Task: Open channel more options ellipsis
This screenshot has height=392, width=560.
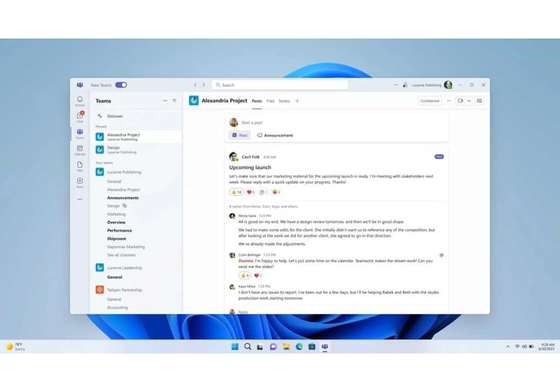Action: [449, 101]
